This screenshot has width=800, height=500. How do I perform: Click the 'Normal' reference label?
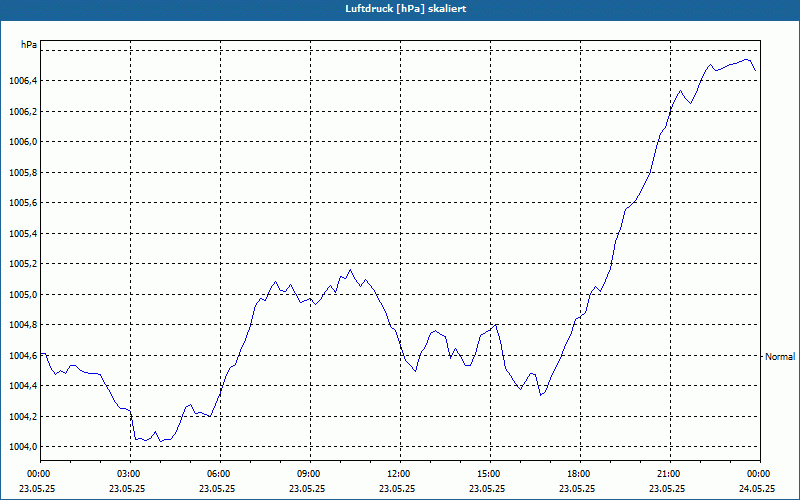(780, 357)
